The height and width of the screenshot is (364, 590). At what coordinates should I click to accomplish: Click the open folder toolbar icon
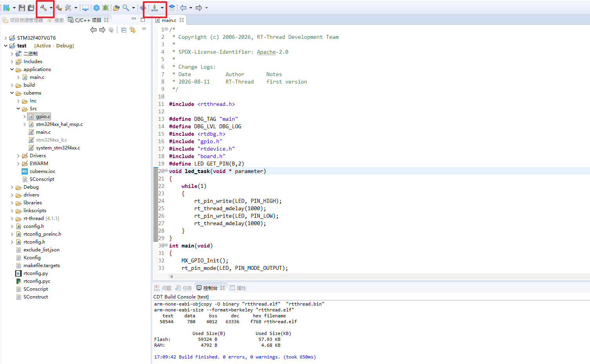[x=117, y=8]
